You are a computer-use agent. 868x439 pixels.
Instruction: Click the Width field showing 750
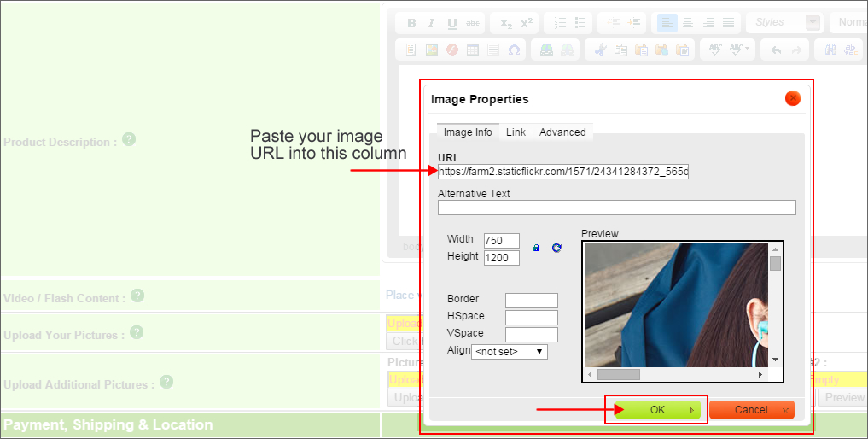502,241
